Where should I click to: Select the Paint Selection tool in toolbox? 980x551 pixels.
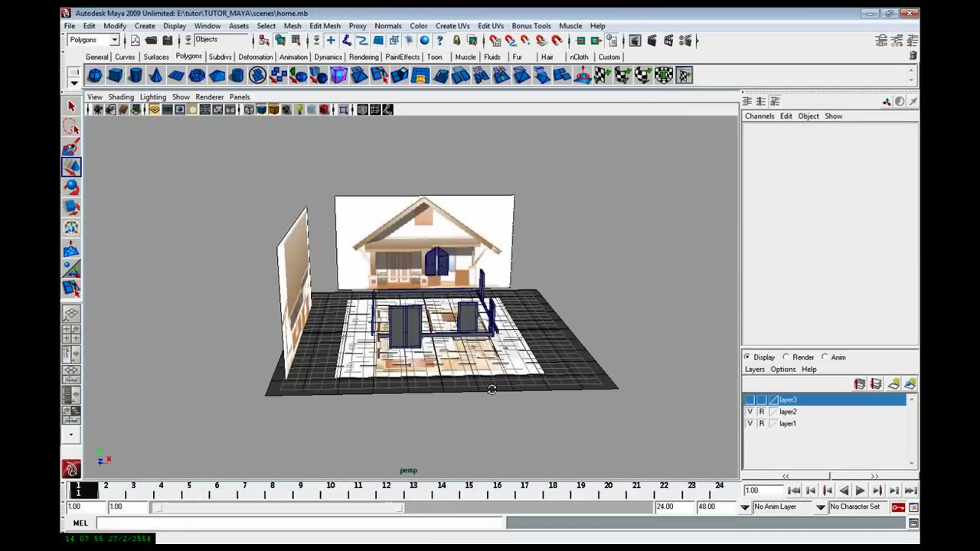click(71, 147)
